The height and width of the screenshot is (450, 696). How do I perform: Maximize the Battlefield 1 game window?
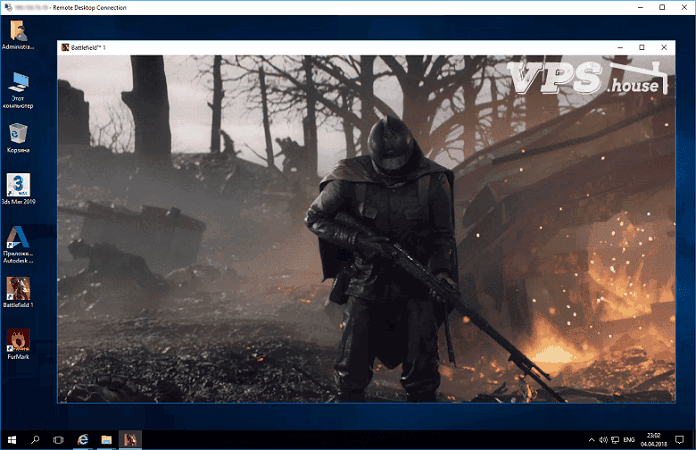[x=642, y=47]
